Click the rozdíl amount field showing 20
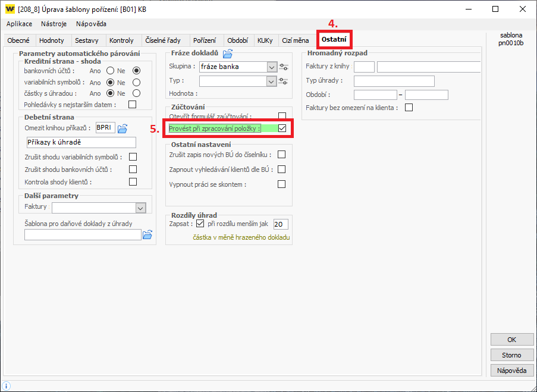Screen dimensions: 537x392 click(281, 224)
